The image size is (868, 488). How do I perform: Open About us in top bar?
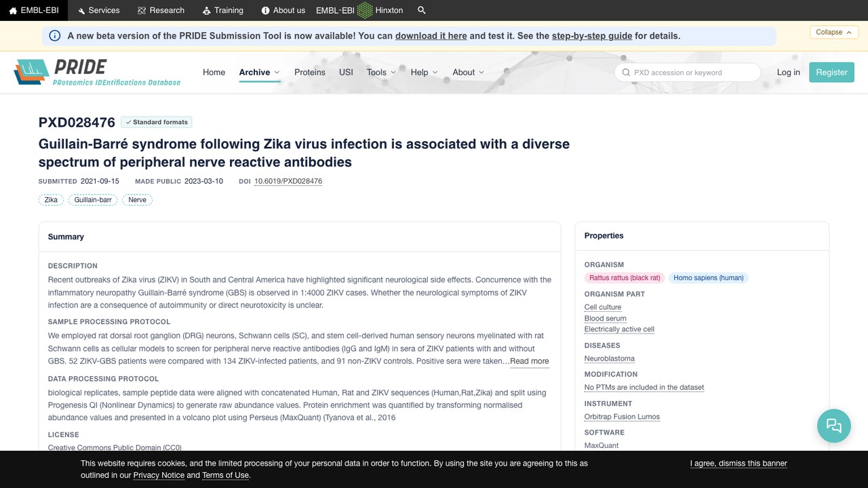click(283, 10)
